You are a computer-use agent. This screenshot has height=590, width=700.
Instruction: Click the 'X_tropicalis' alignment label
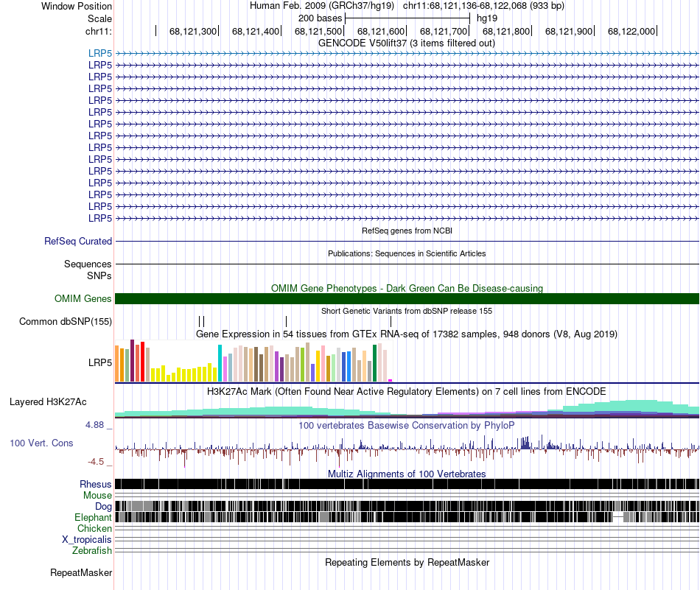coord(87,540)
